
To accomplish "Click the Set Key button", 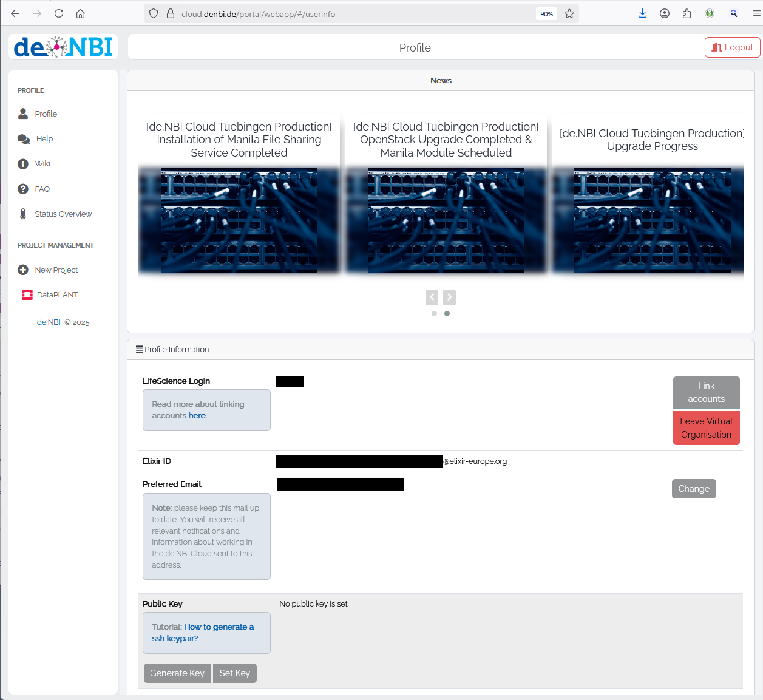I will 235,673.
